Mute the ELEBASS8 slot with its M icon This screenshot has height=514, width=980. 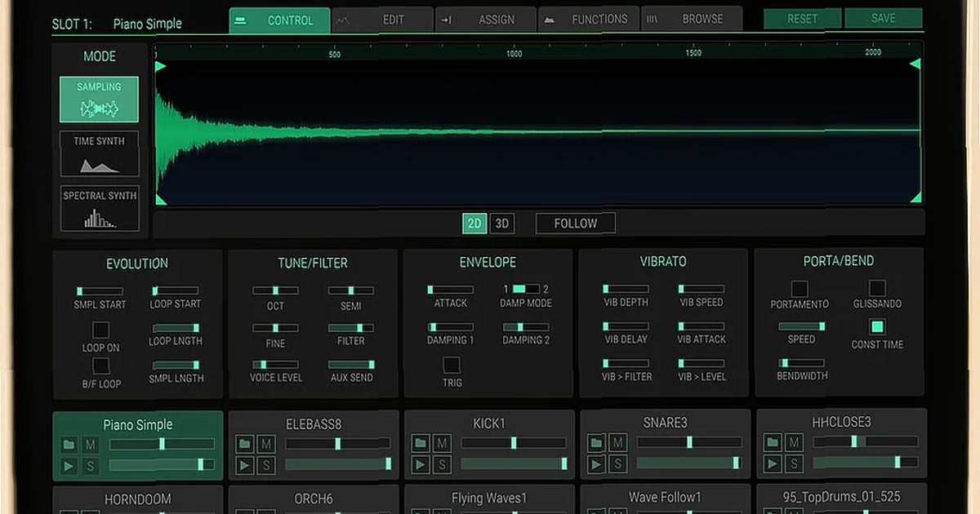tap(265, 444)
